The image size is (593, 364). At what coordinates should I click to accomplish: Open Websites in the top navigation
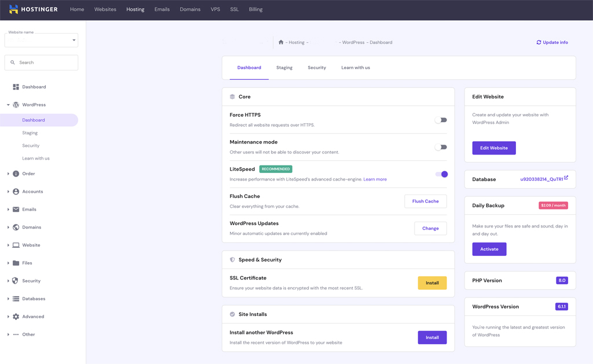click(105, 9)
